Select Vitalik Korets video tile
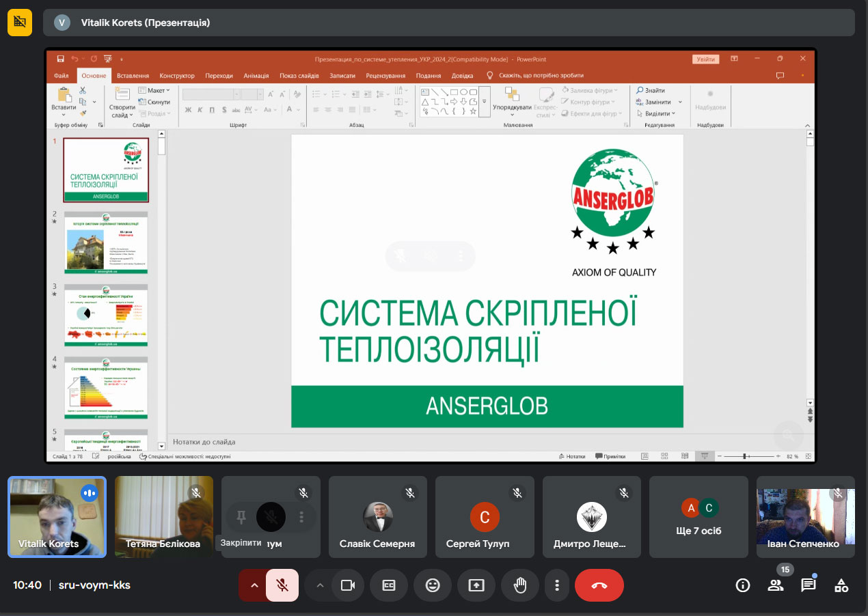This screenshot has width=868, height=616. [57, 517]
